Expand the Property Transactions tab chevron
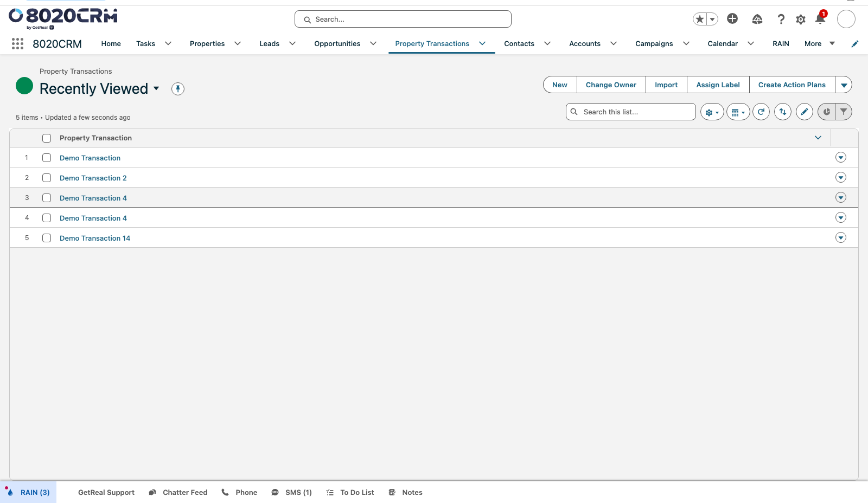868x503 pixels. coord(482,44)
